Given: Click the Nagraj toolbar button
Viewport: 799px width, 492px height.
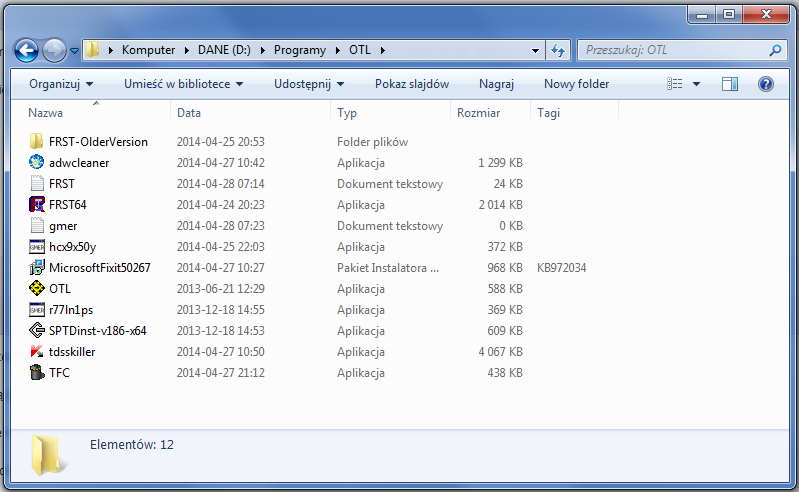Looking at the screenshot, I should [496, 84].
